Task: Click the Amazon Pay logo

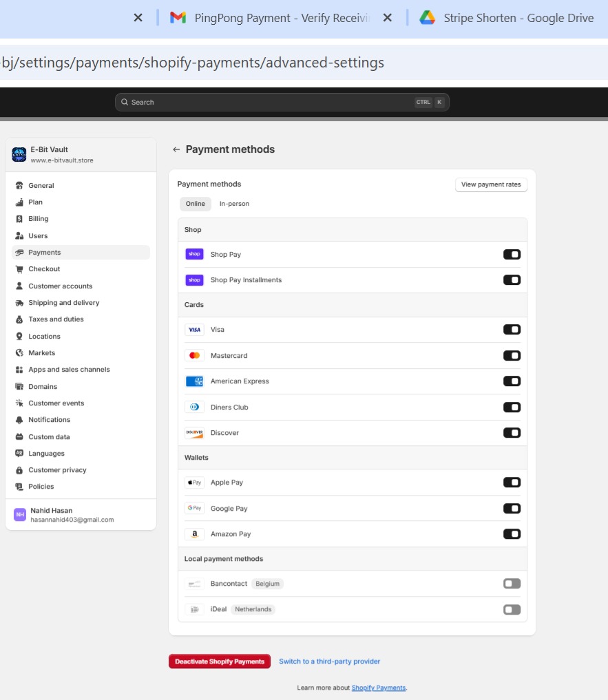Action: pyautogui.click(x=194, y=534)
